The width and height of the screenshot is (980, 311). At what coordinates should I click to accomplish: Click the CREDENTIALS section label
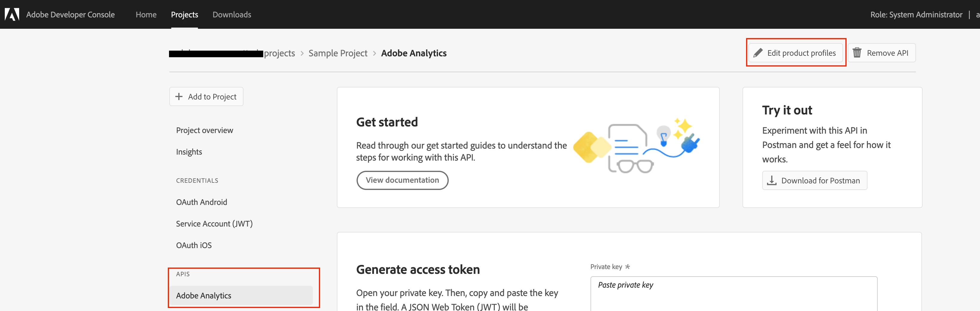[197, 180]
